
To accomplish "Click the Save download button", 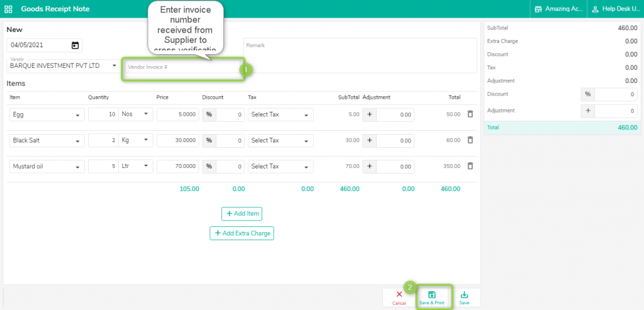I will [x=464, y=297].
